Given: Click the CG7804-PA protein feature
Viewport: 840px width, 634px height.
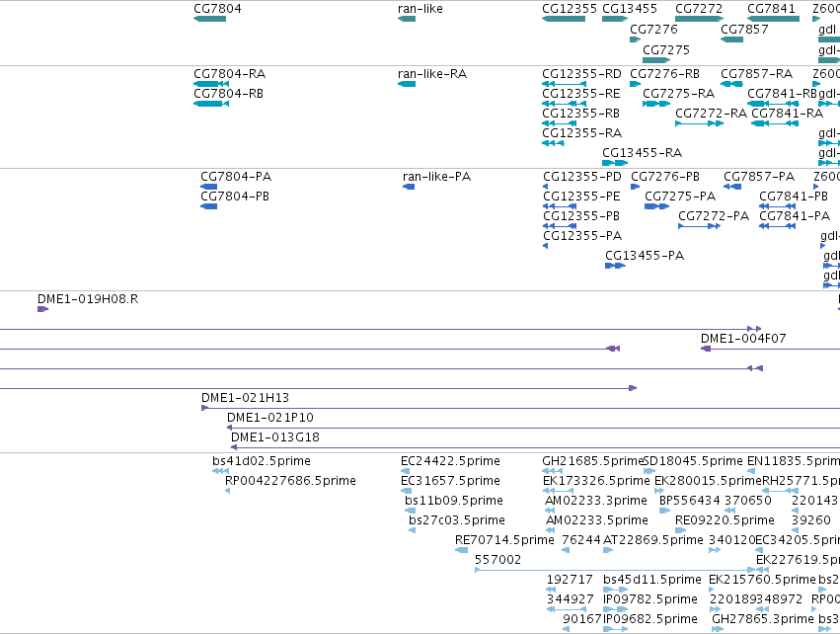Looking at the screenshot, I should pos(209,187).
